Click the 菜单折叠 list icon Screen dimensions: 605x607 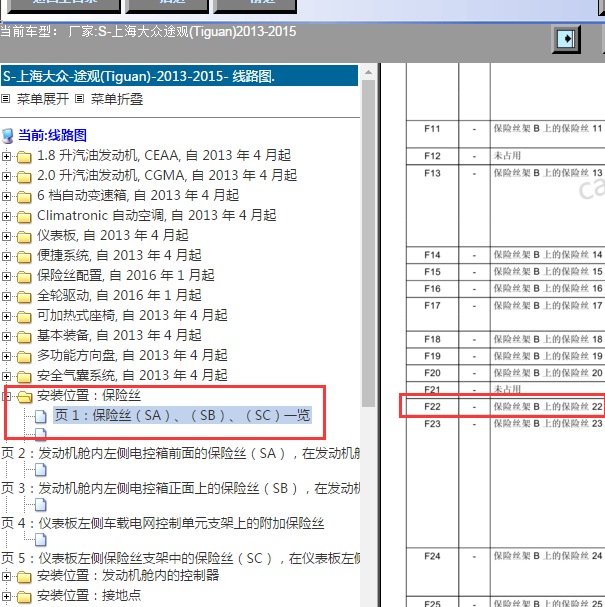click(x=79, y=99)
